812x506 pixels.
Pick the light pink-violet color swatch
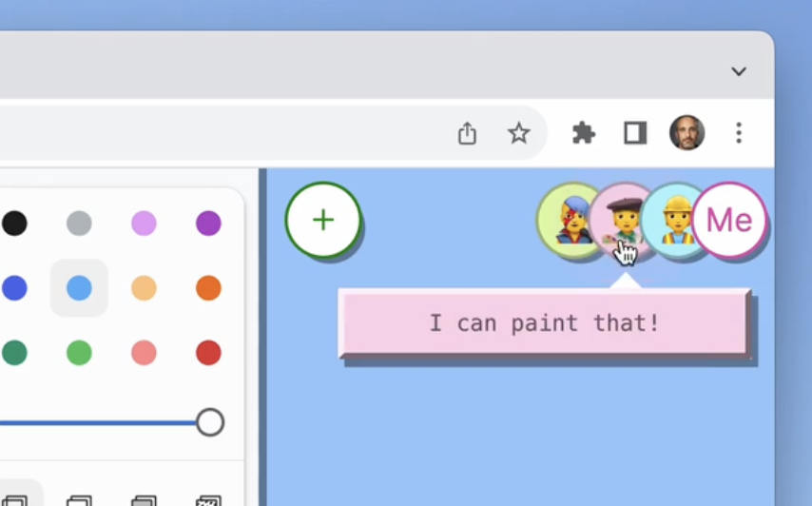pos(144,224)
